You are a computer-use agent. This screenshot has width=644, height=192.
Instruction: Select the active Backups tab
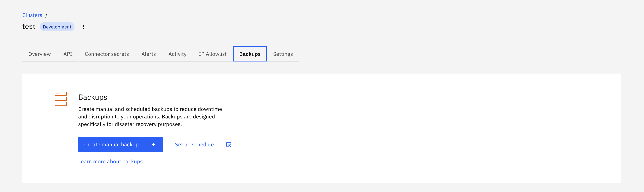click(250, 54)
